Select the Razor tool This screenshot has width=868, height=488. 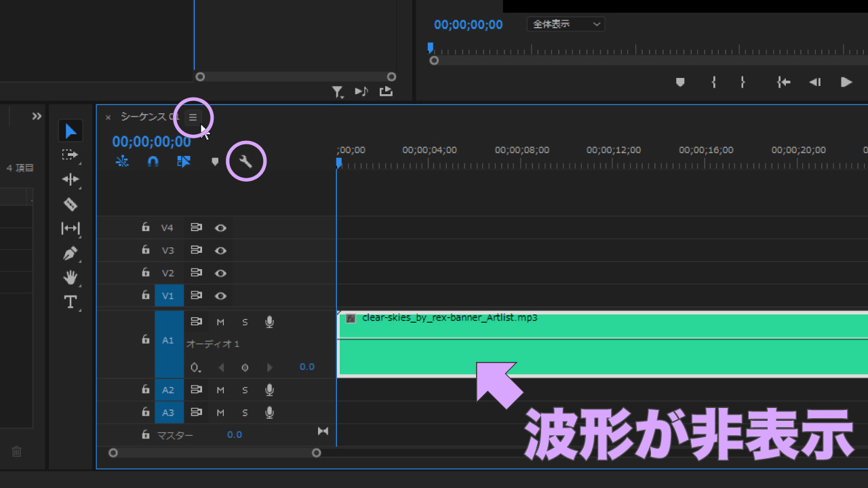(70, 204)
